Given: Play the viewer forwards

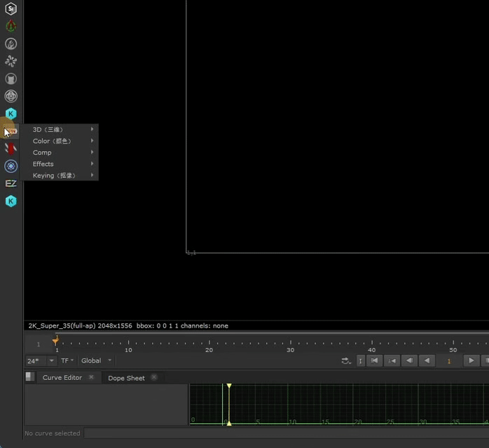Looking at the screenshot, I should point(471,360).
